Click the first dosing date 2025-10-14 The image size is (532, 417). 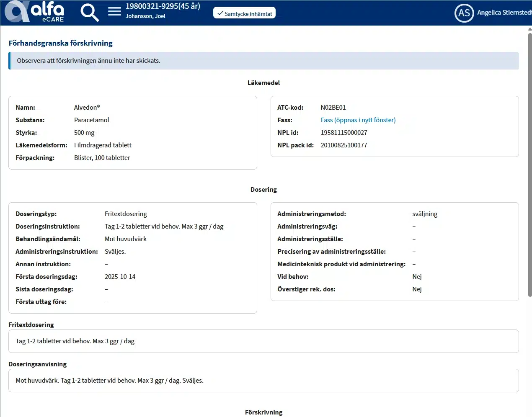coord(120,277)
